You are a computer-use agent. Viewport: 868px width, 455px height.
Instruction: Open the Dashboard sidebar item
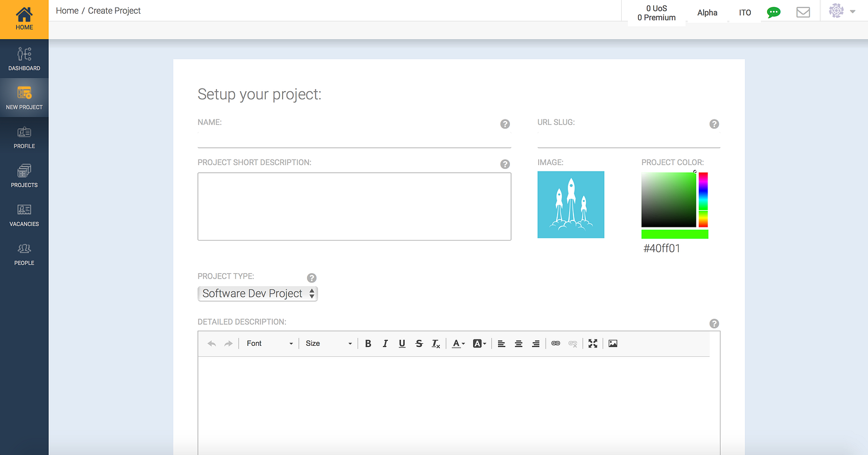click(x=24, y=59)
